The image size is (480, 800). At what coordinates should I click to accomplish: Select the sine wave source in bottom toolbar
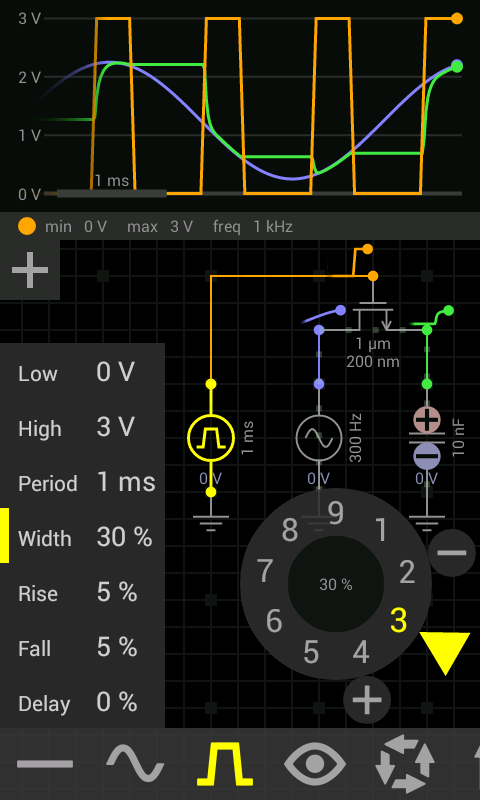[135, 764]
